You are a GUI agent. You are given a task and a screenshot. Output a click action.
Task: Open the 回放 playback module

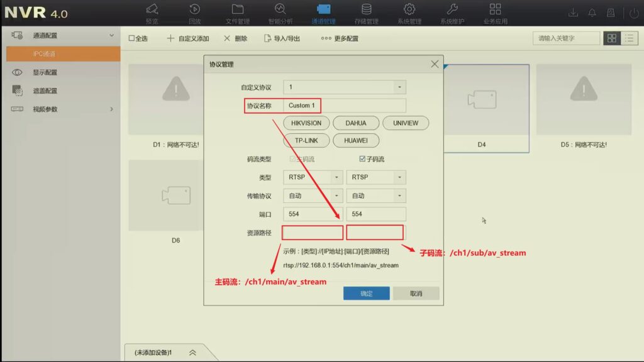coord(194,13)
